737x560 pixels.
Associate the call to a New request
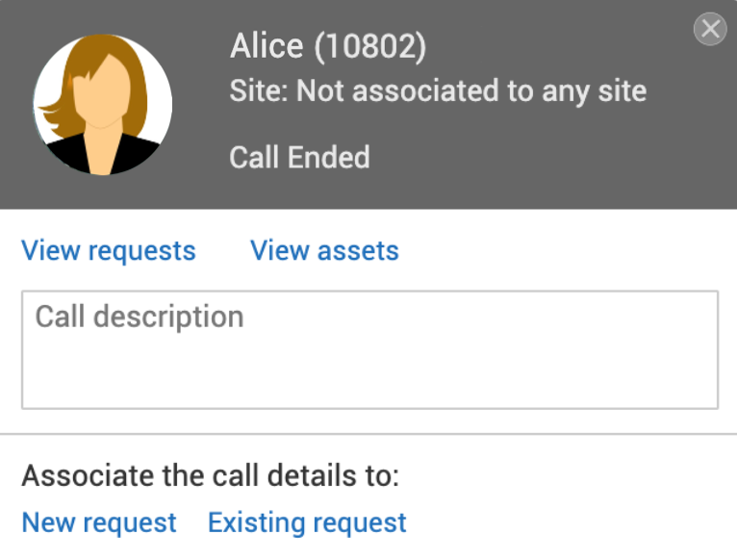tap(99, 522)
